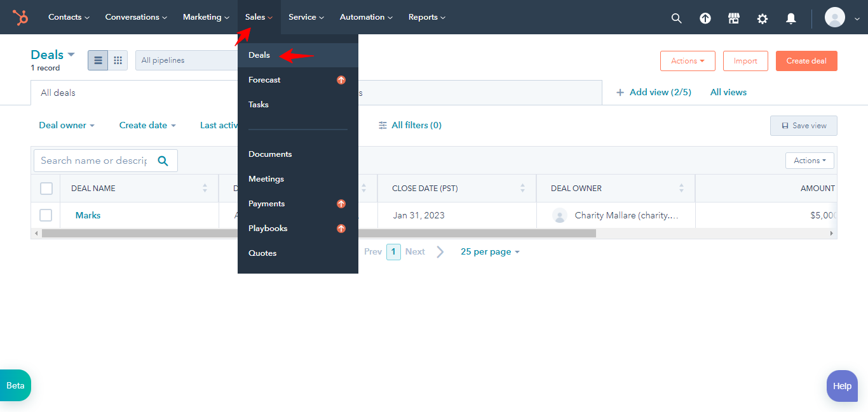Open the All pipelines dropdown
The width and height of the screenshot is (868, 412).
[186, 60]
